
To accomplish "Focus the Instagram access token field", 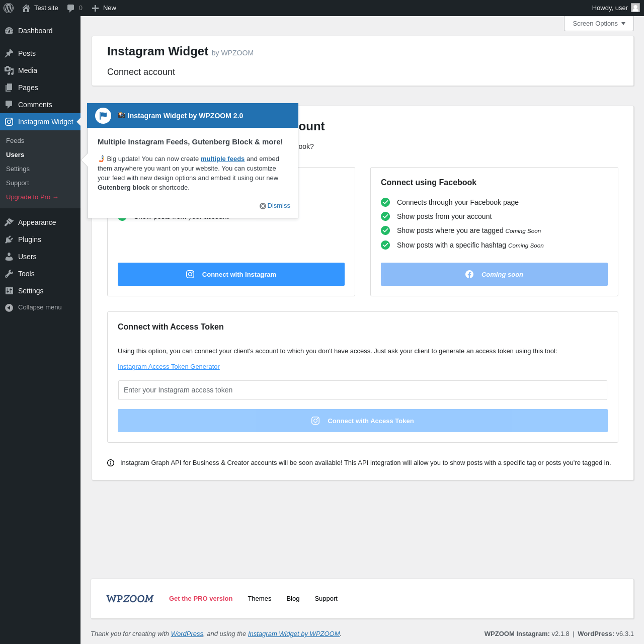I will click(363, 390).
